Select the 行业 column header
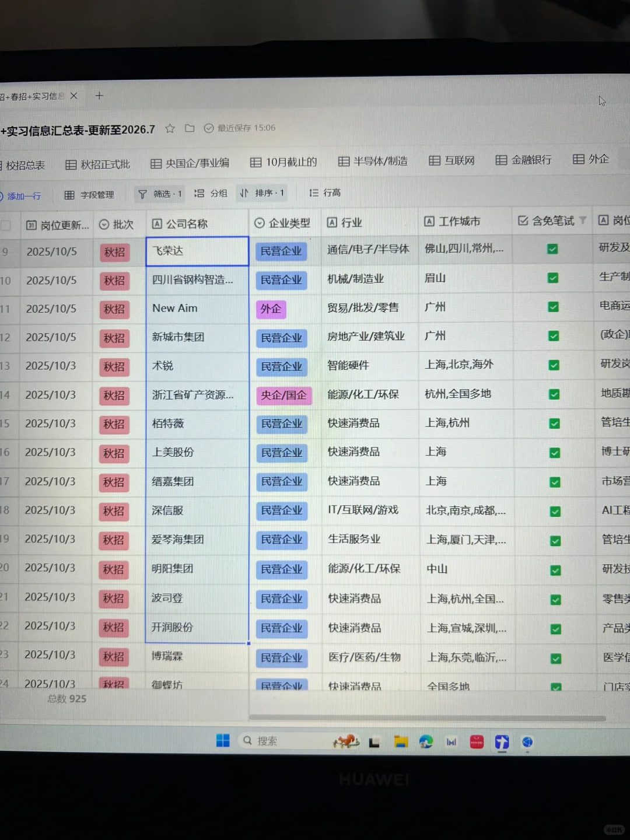The width and height of the screenshot is (630, 840). (370, 222)
